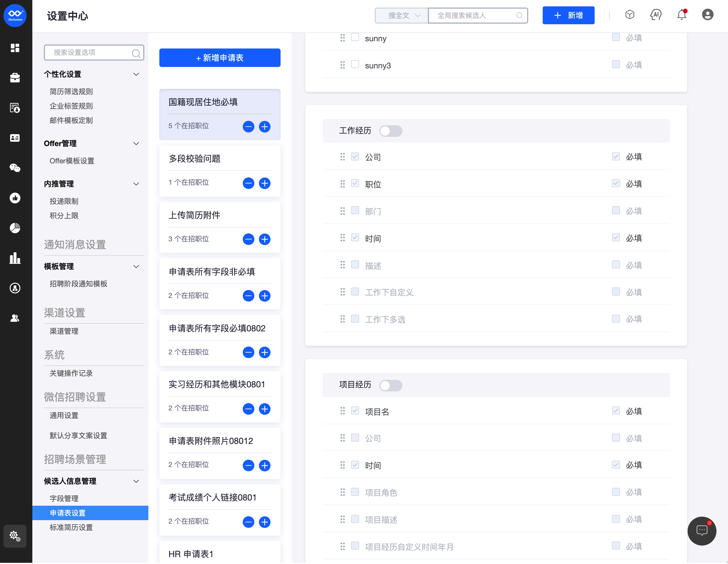This screenshot has width=728, height=564.
Task: Open the thumbs-up referral icon in sidebar
Action: point(15,198)
